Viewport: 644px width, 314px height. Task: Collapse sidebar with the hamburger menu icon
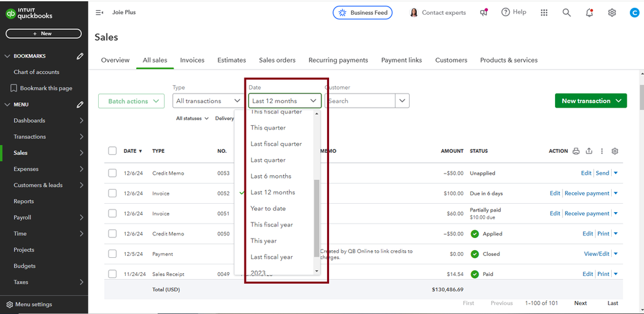pyautogui.click(x=99, y=12)
